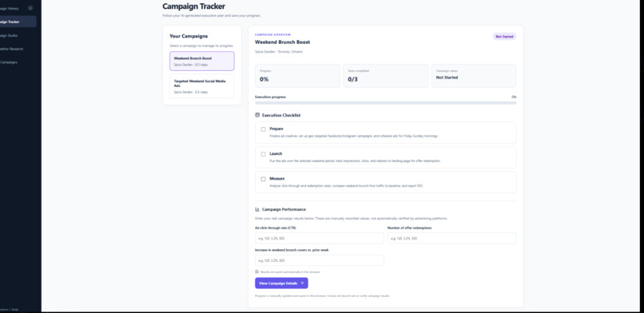Tick the Measure step checkbox
The width and height of the screenshot is (644, 313).
[263, 180]
